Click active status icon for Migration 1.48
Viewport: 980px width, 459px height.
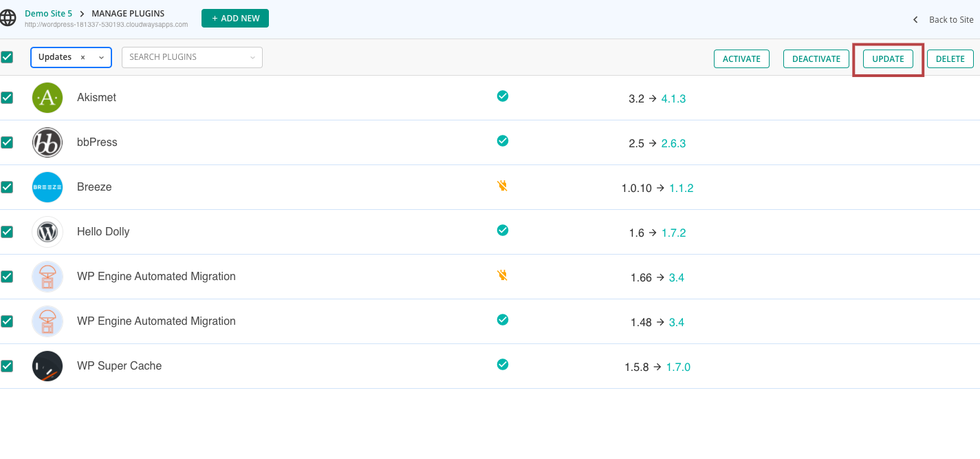pyautogui.click(x=503, y=320)
